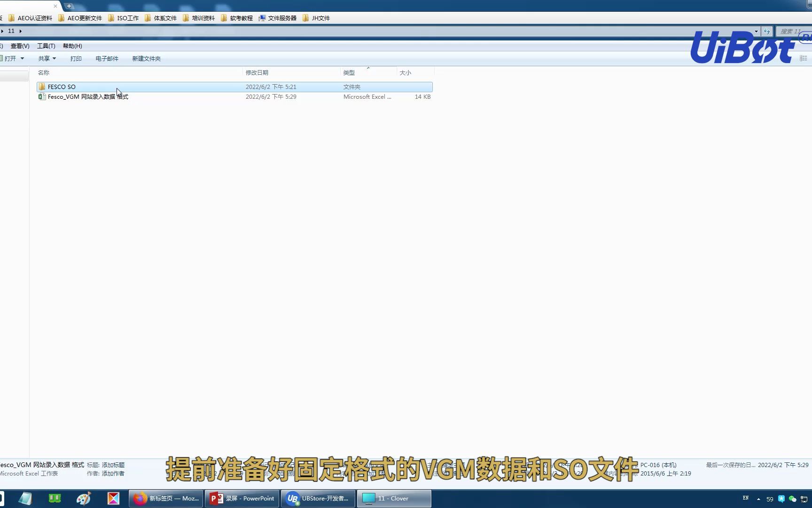812x508 pixels.
Task: Create a new folder with 新建文件夹
Action: [146, 58]
